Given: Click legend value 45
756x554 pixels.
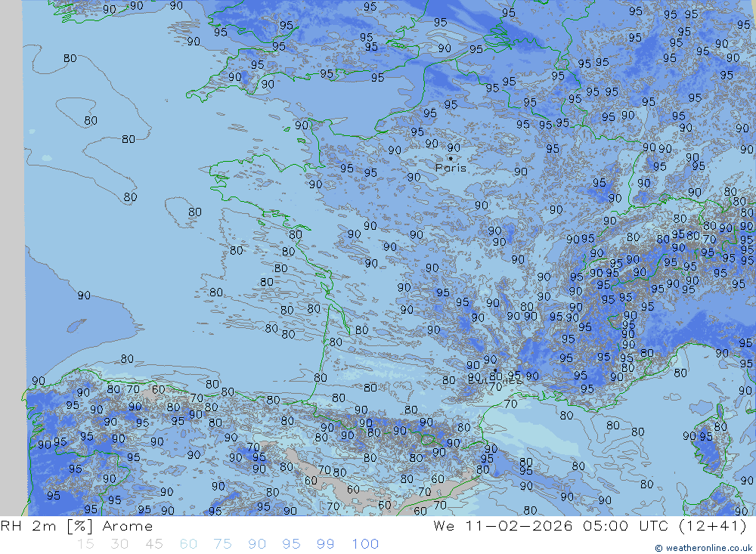Looking at the screenshot, I should 153,544.
